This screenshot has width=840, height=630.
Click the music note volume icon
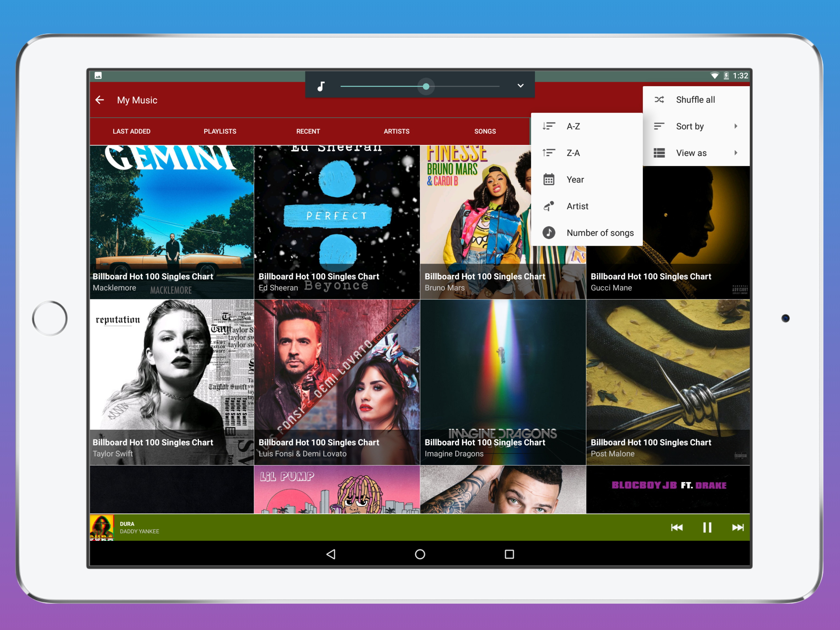321,86
